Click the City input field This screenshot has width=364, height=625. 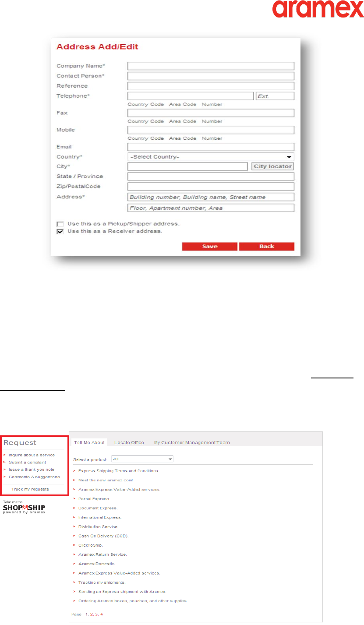pos(187,166)
